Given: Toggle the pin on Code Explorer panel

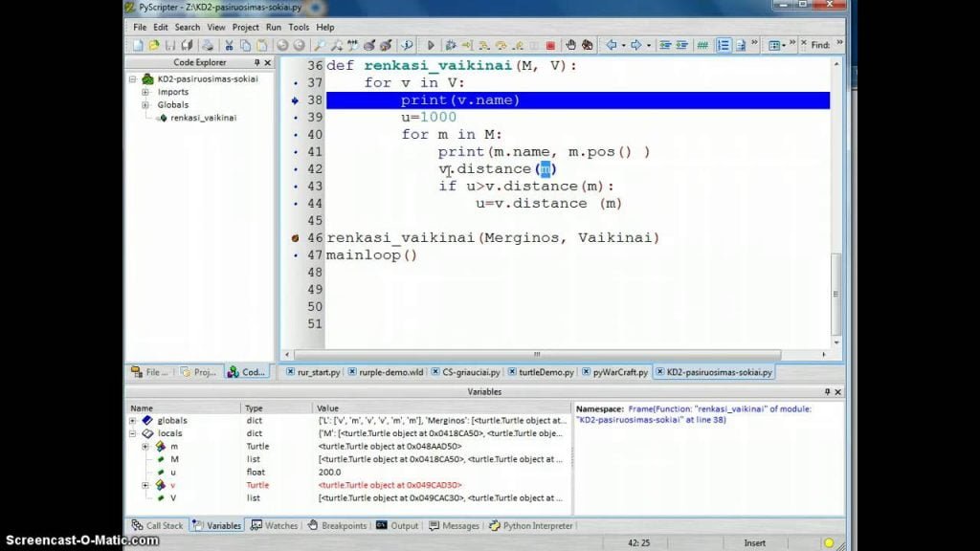Looking at the screenshot, I should [256, 62].
